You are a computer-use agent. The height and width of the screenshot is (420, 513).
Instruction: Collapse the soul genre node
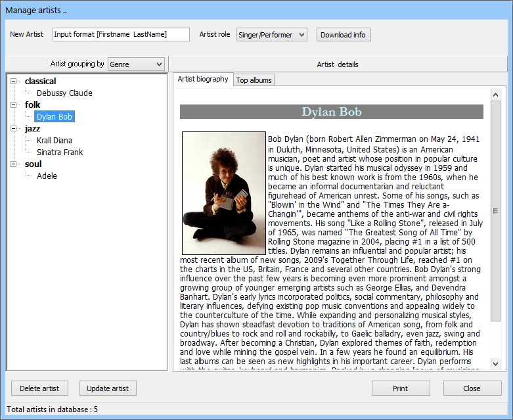[13, 164]
